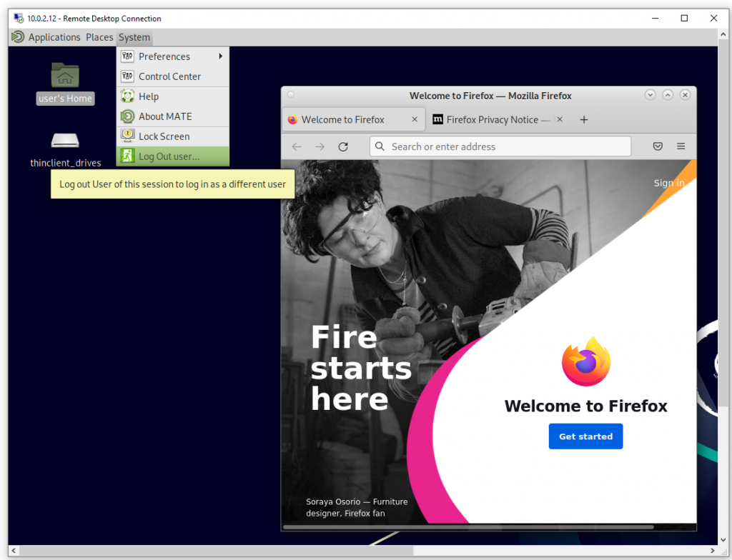
Task: Click the Get started button
Action: [x=585, y=436]
